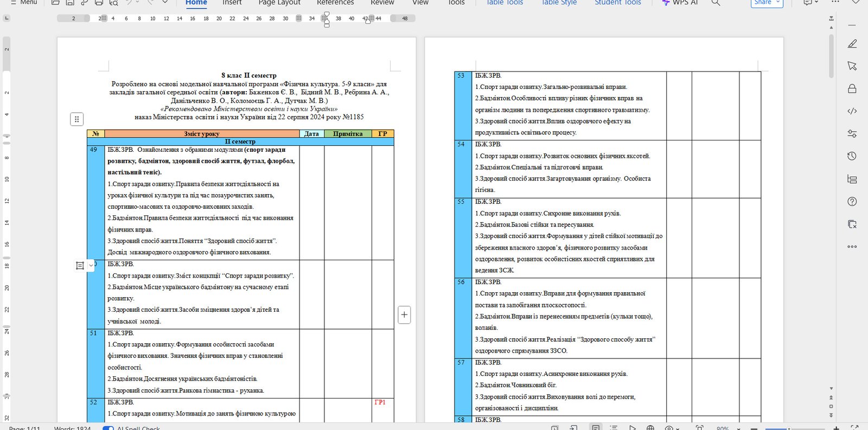The height and width of the screenshot is (430, 868).
Task: Open the Table Style tab
Action: click(559, 3)
